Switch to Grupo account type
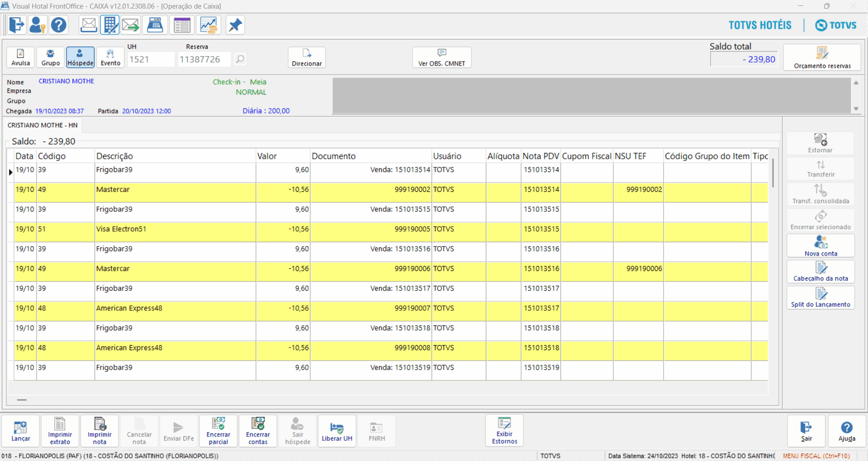 tap(50, 57)
